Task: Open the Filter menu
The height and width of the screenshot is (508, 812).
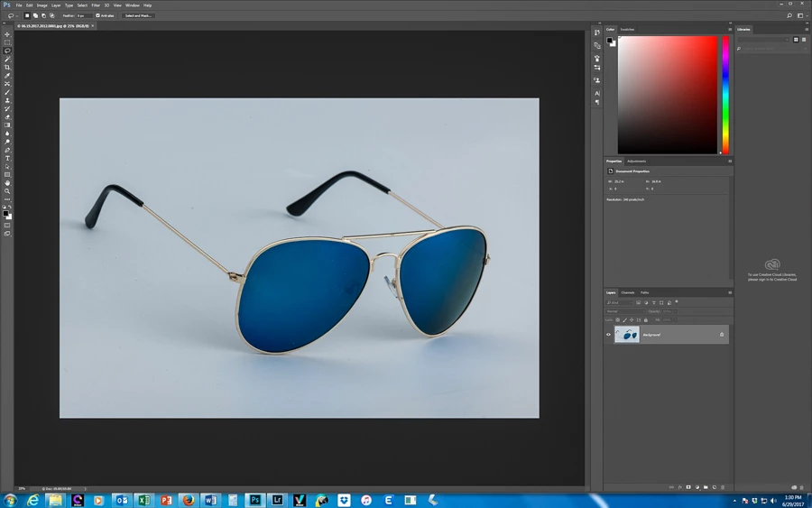Action: 96,5
